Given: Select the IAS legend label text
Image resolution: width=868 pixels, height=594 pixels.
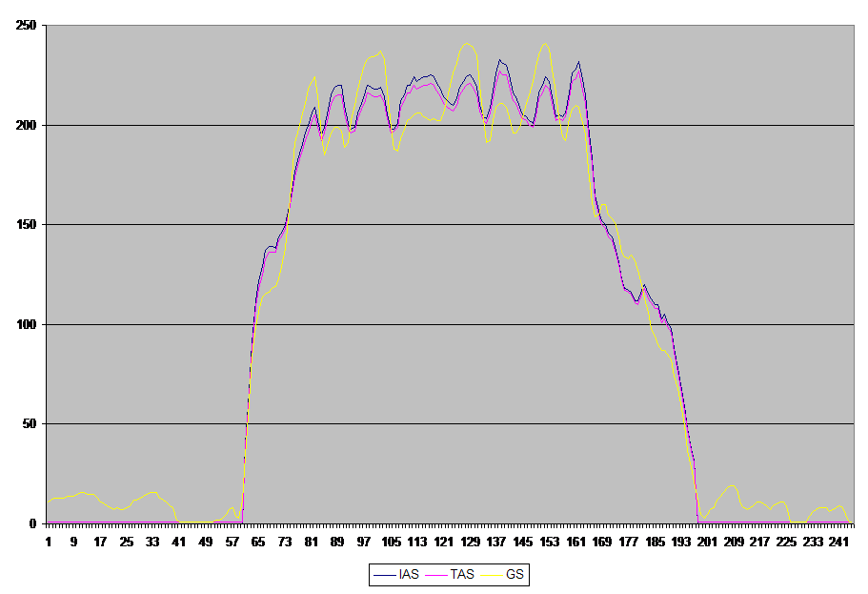Looking at the screenshot, I should pyautogui.click(x=408, y=575).
